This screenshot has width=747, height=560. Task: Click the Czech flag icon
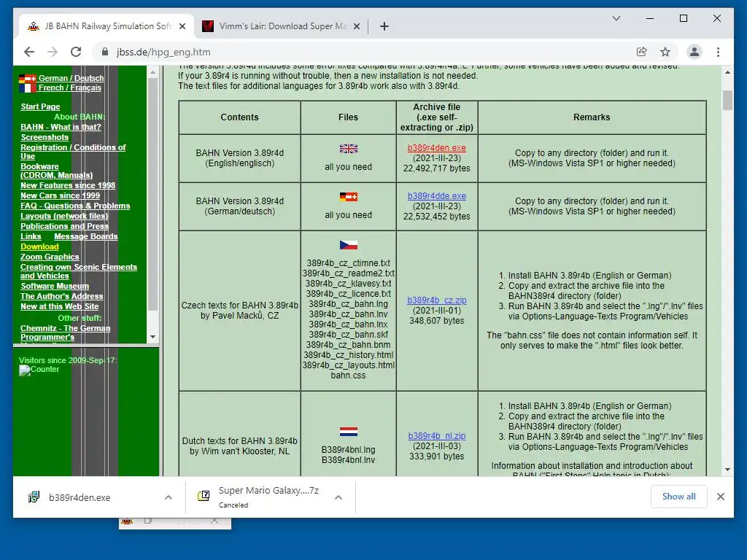click(348, 245)
